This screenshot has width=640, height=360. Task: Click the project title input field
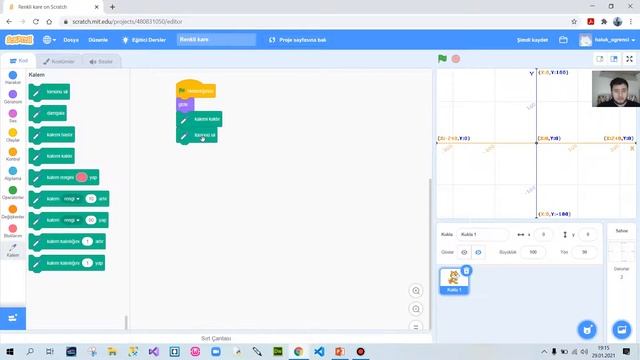[x=216, y=40]
